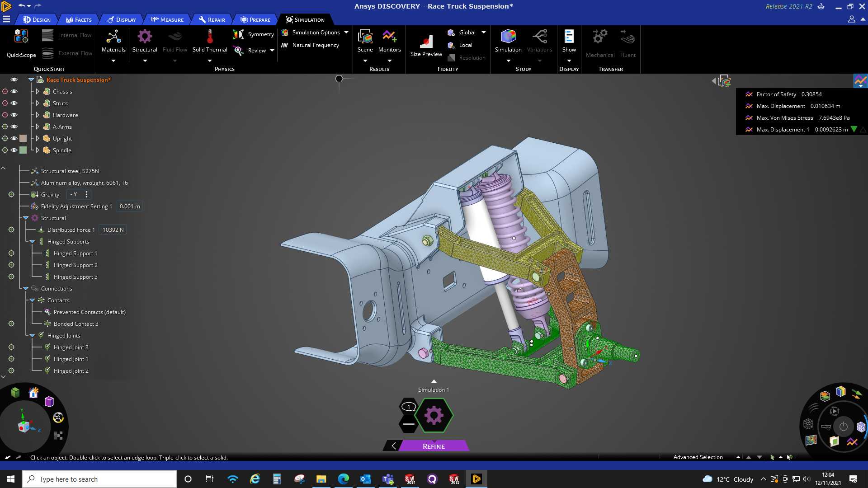Viewport: 868px width, 488px height.
Task: Collapse the Structural physics node
Action: (x=26, y=218)
